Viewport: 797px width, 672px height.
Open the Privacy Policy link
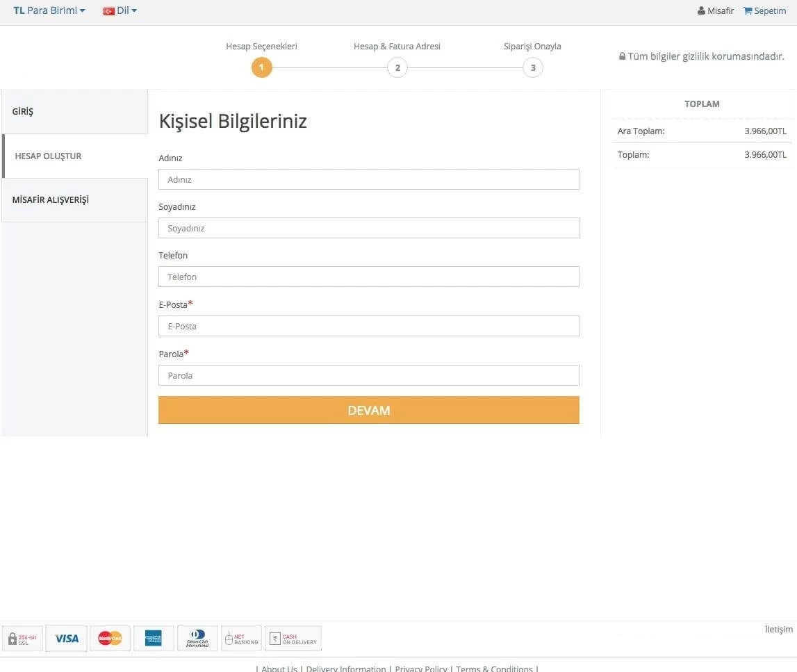click(x=420, y=668)
